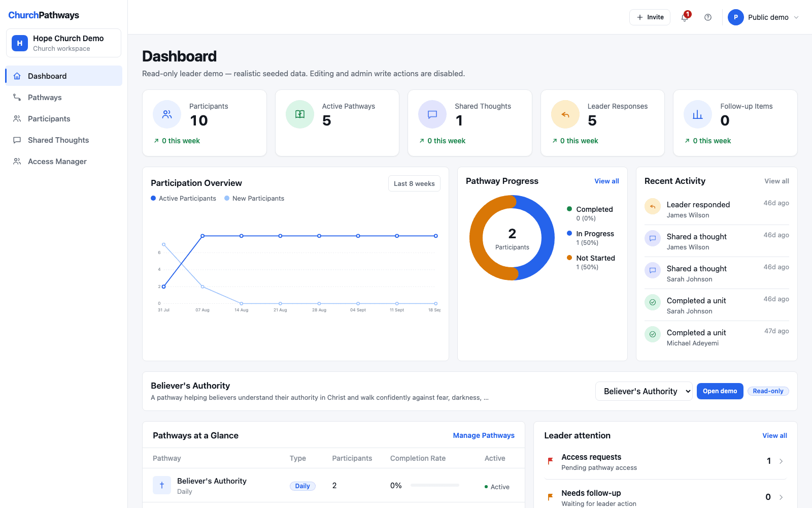812x508 pixels.
Task: Click the Manage Pathways link
Action: point(484,436)
